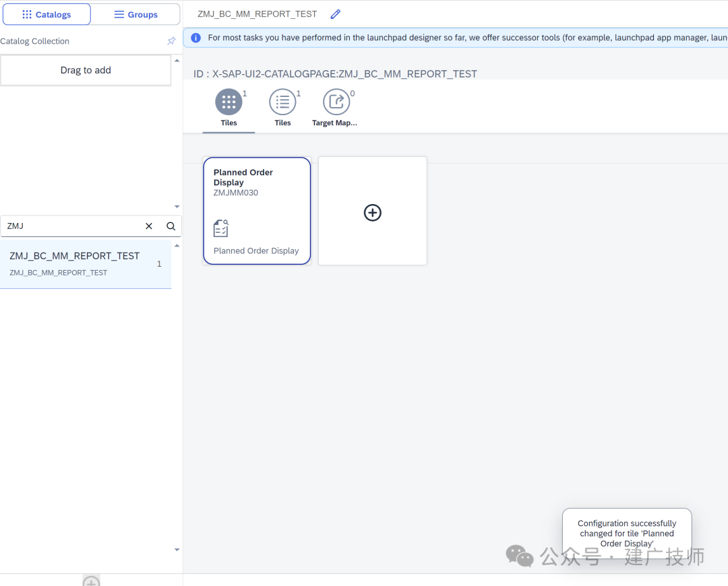Clear the ZMJ search text
728x586 pixels.
[x=148, y=226]
